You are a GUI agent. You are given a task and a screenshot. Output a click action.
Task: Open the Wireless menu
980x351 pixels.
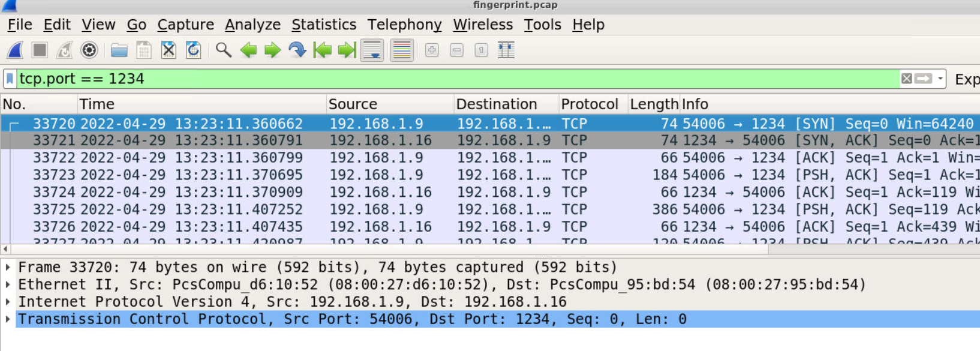483,25
